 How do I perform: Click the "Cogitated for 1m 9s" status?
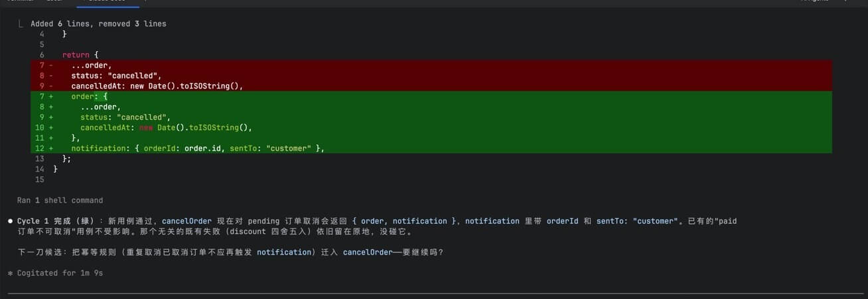tap(56, 273)
